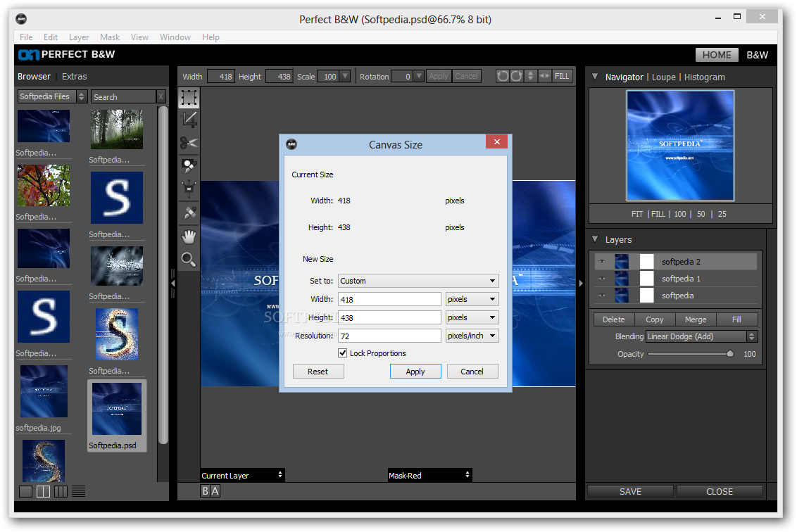This screenshot has width=797, height=532.
Task: Open the Current Layer dropdown
Action: 242,475
